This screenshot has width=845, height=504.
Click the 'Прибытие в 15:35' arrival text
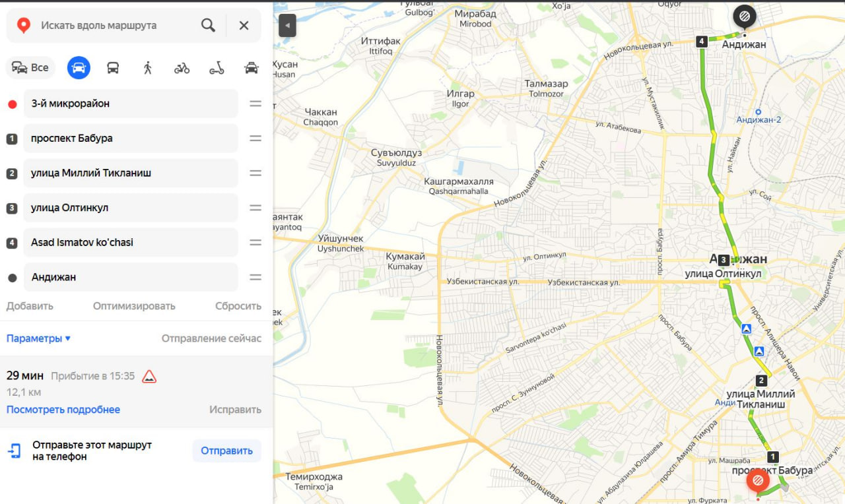click(93, 376)
